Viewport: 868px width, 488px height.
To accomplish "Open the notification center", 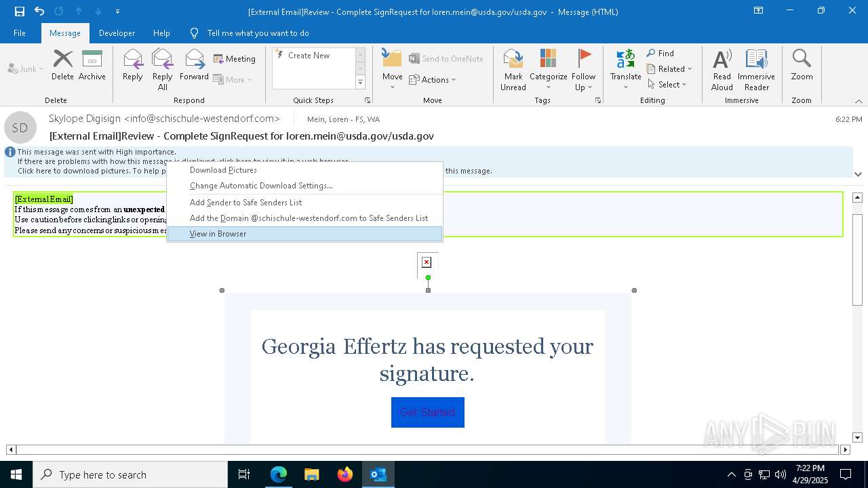I will [x=846, y=474].
